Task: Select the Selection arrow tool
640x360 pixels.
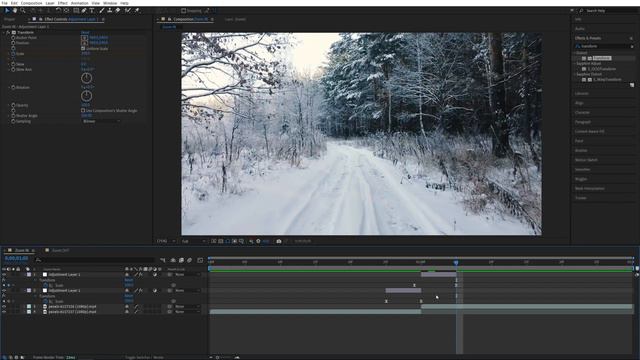Action: (x=7, y=10)
